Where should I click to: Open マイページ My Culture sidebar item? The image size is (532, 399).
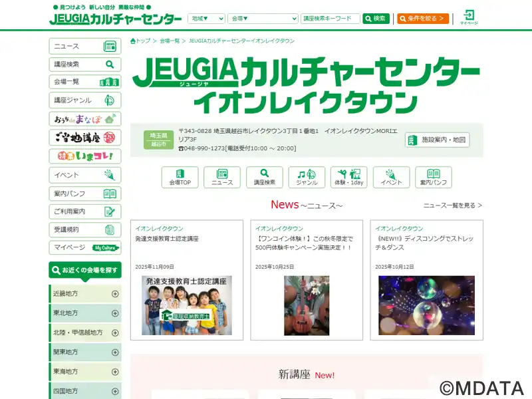[85, 247]
